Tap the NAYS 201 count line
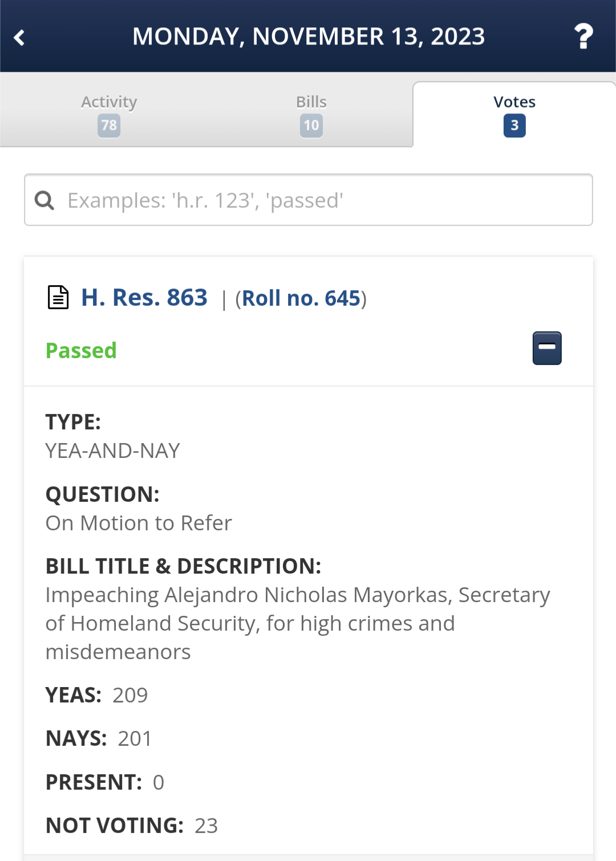 (99, 738)
